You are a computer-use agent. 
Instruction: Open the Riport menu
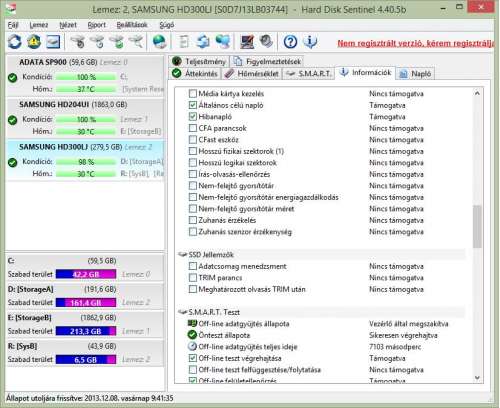(97, 25)
